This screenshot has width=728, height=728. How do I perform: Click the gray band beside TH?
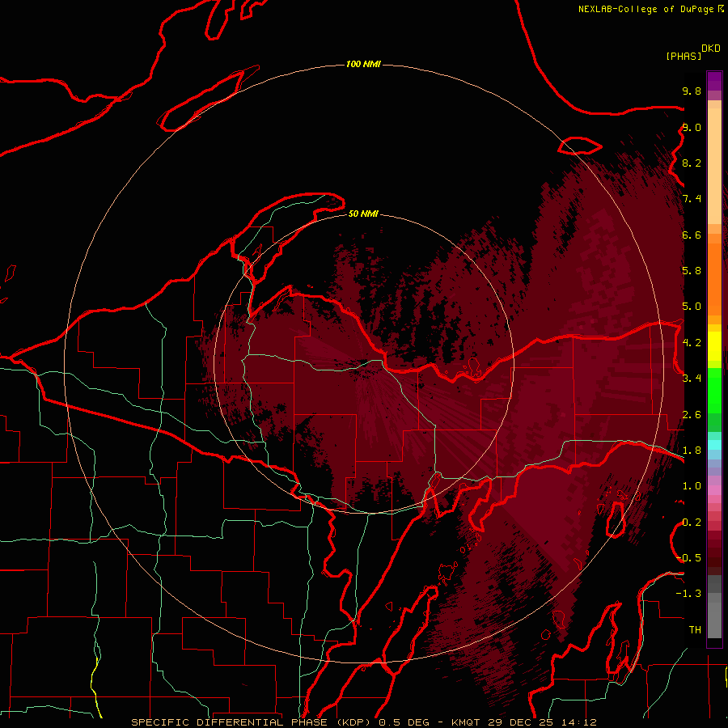coord(714,622)
